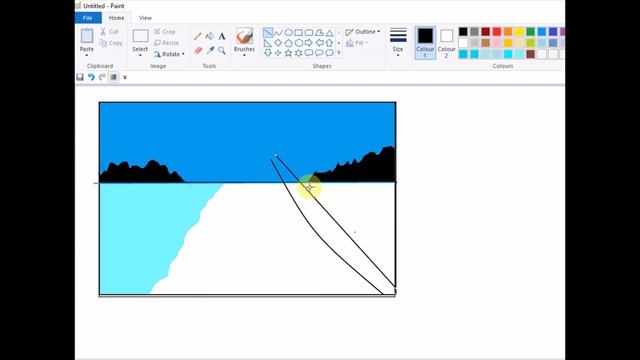
Task: Choose the Diamond shape
Action: click(x=278, y=43)
